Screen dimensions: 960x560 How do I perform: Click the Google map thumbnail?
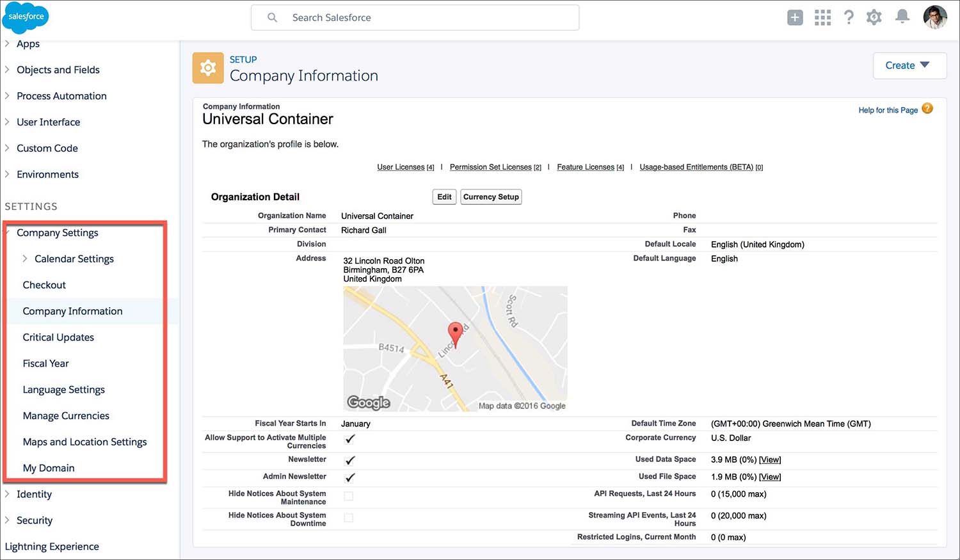click(455, 348)
